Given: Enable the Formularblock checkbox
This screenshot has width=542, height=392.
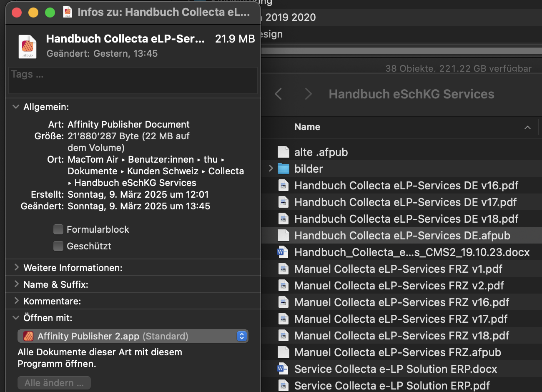Looking at the screenshot, I should tap(58, 229).
